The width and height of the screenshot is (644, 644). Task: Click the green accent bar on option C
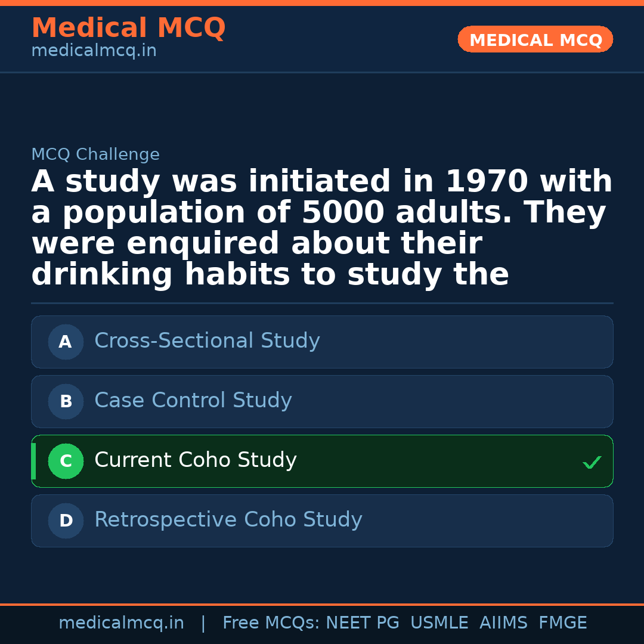tap(33, 462)
